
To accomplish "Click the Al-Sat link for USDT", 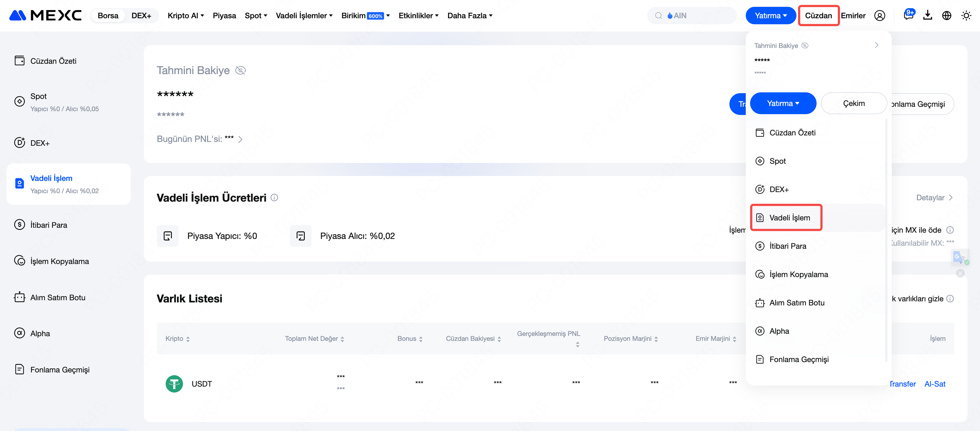I will click(x=935, y=384).
